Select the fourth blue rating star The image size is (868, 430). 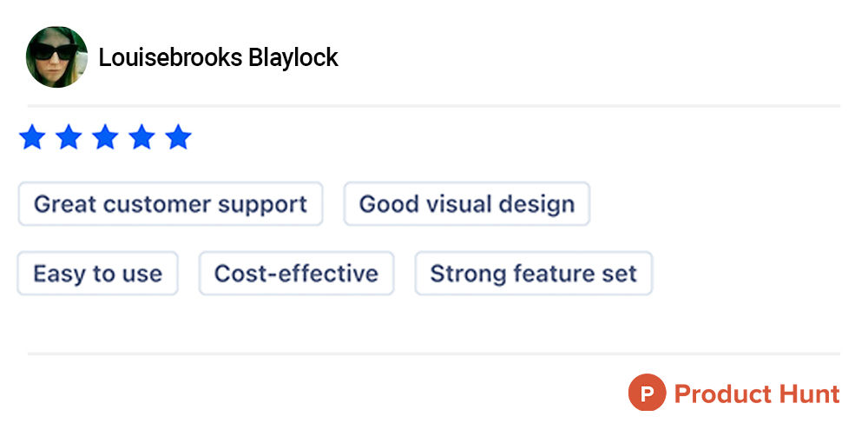pos(141,137)
